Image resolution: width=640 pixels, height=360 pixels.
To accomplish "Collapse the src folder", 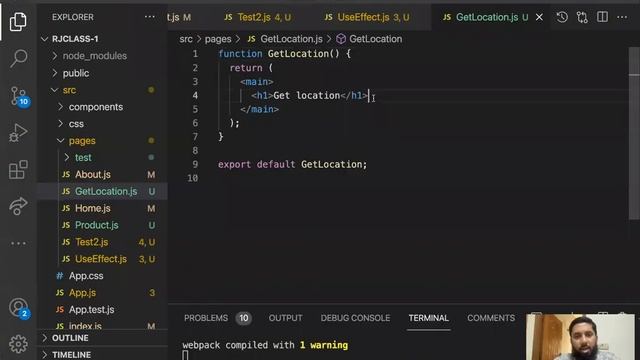I will (55, 90).
